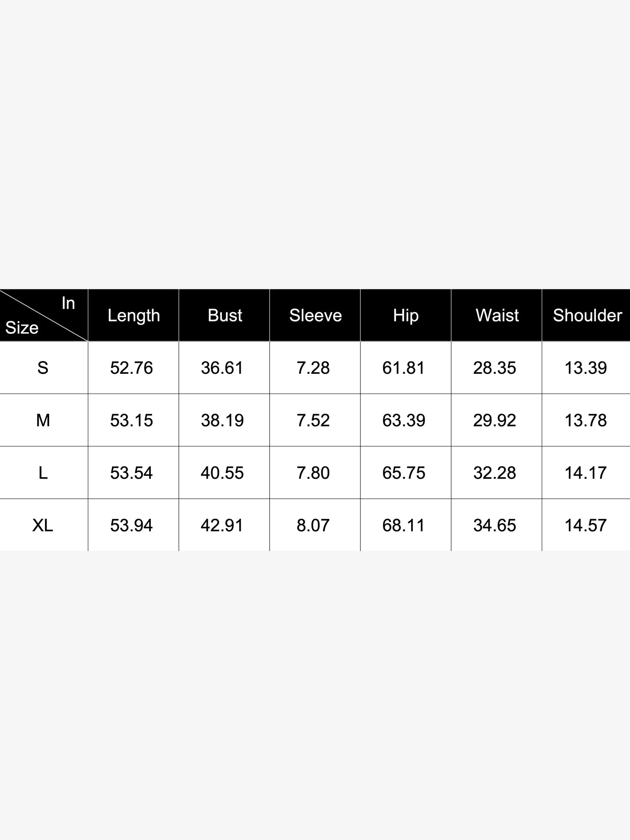Click the 68.11 hip cell
The height and width of the screenshot is (840, 630).
(404, 525)
